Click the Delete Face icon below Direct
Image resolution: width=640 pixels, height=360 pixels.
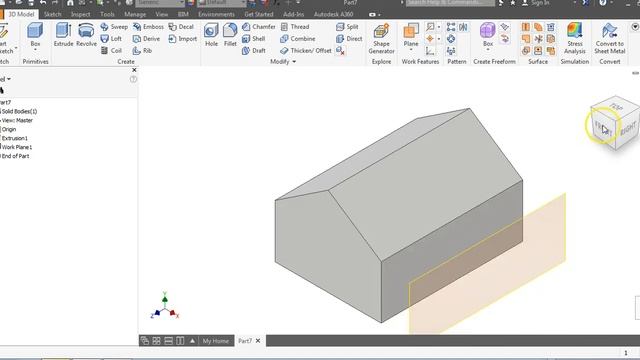click(340, 51)
